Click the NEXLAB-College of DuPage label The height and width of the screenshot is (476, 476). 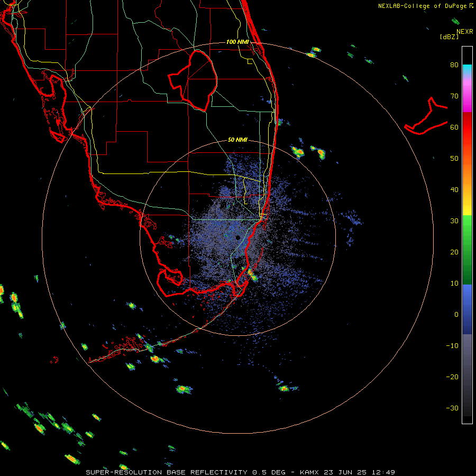(x=422, y=6)
